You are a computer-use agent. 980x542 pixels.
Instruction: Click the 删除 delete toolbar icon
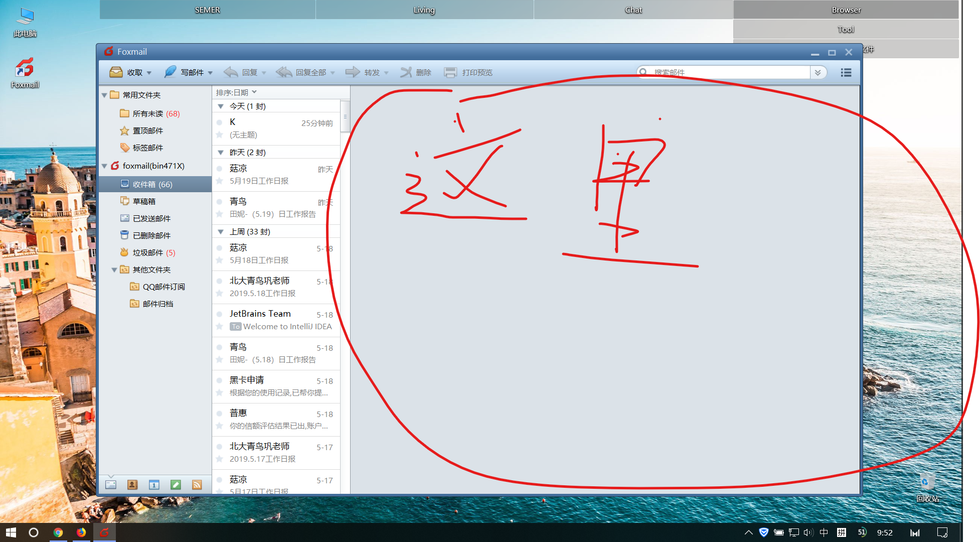click(406, 72)
